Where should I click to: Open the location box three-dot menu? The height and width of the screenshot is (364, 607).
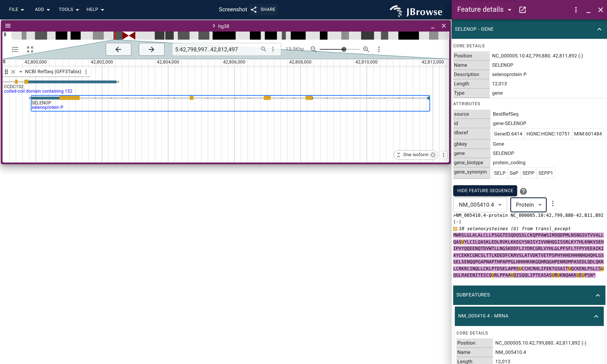(x=273, y=49)
